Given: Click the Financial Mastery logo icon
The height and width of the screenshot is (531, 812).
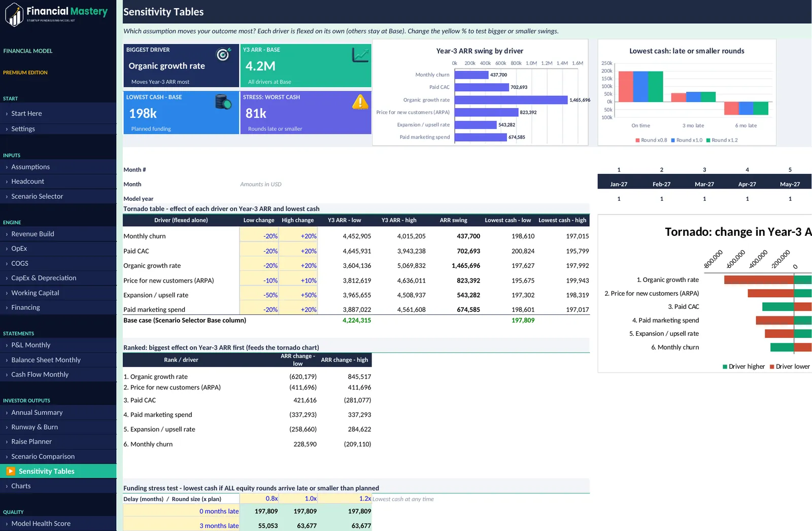Looking at the screenshot, I should (14, 14).
